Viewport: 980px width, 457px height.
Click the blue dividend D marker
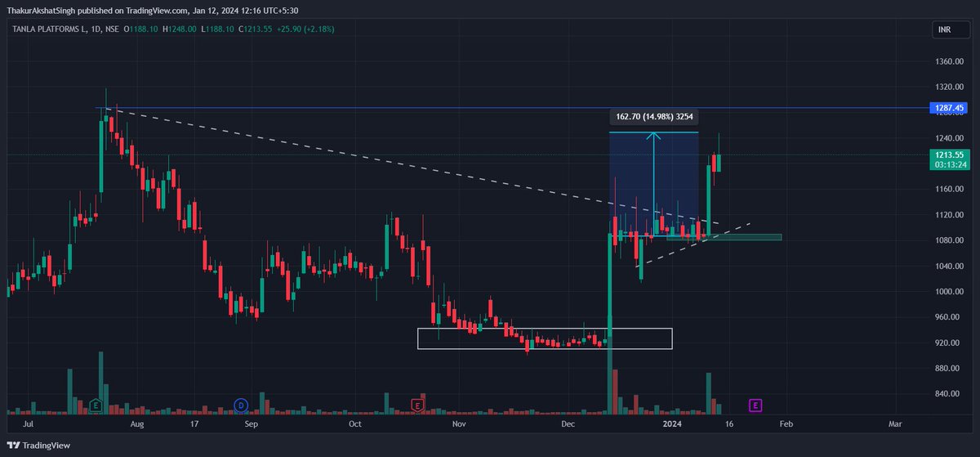coord(241,405)
